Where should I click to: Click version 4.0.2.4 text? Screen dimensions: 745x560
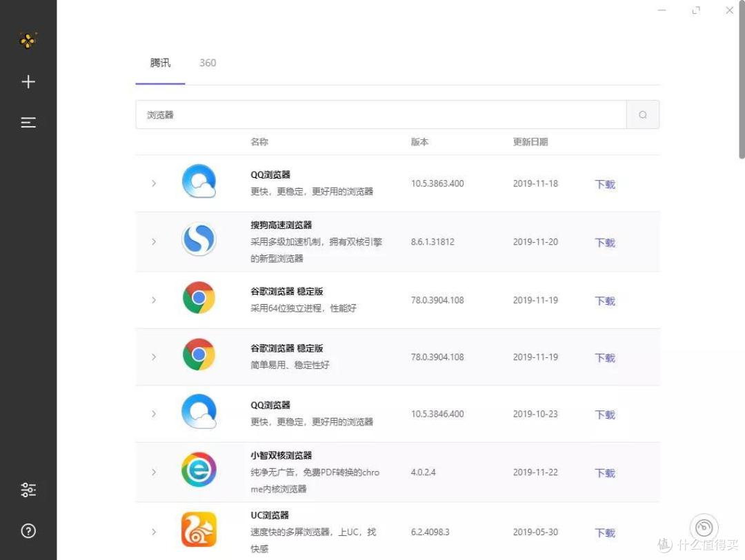coord(423,472)
